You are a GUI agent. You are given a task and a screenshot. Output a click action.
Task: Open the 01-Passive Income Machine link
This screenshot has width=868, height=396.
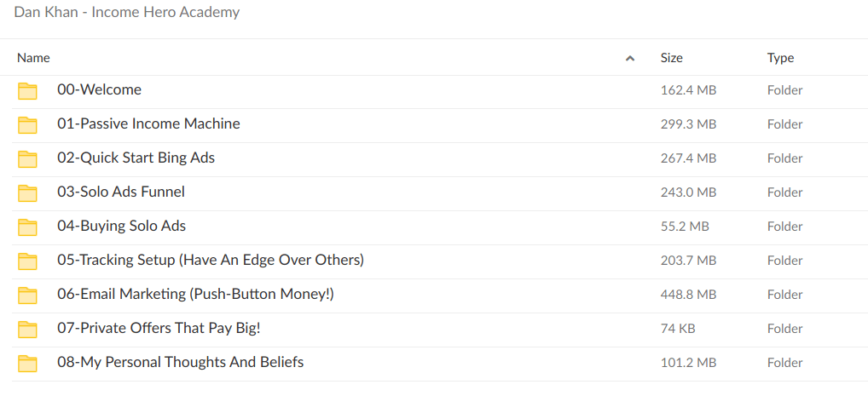pos(148,123)
